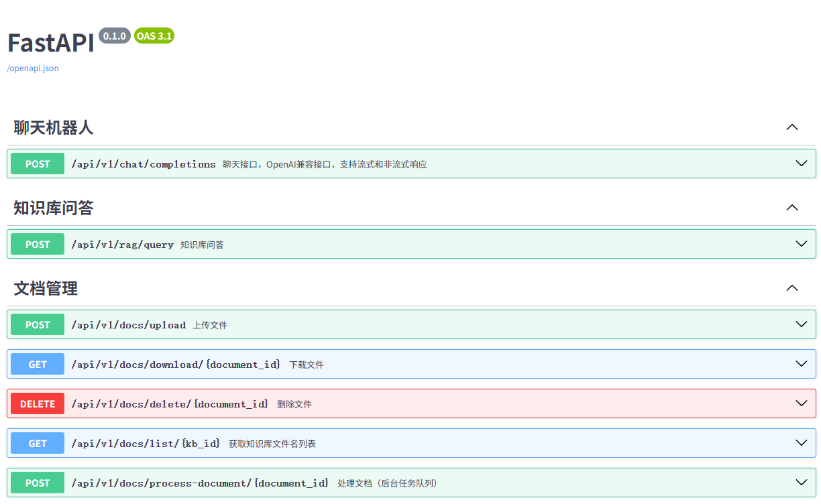Click POST badge for rag/query

tap(38, 244)
